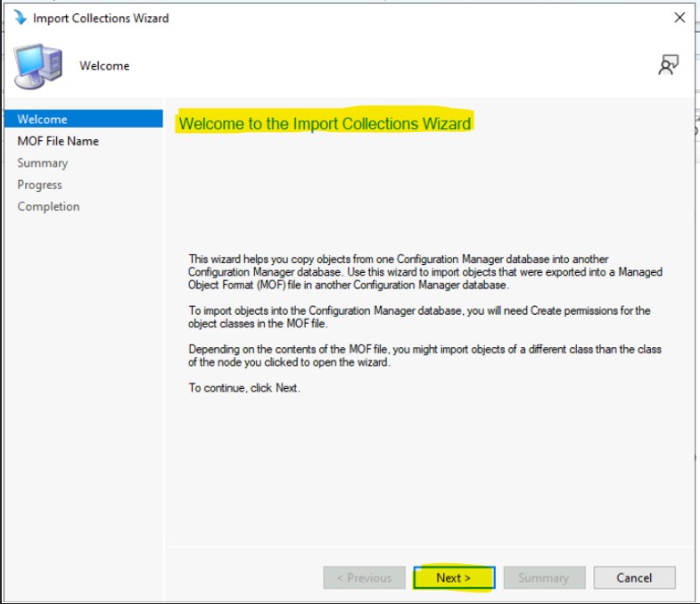Close the wizard with X button
This screenshot has width=700, height=604.
(679, 18)
